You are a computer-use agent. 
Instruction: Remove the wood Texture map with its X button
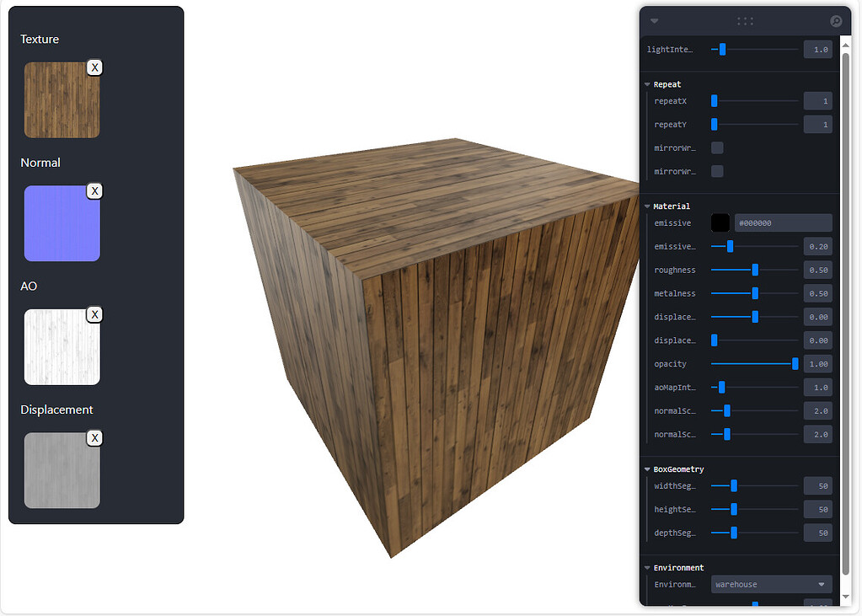click(x=94, y=67)
